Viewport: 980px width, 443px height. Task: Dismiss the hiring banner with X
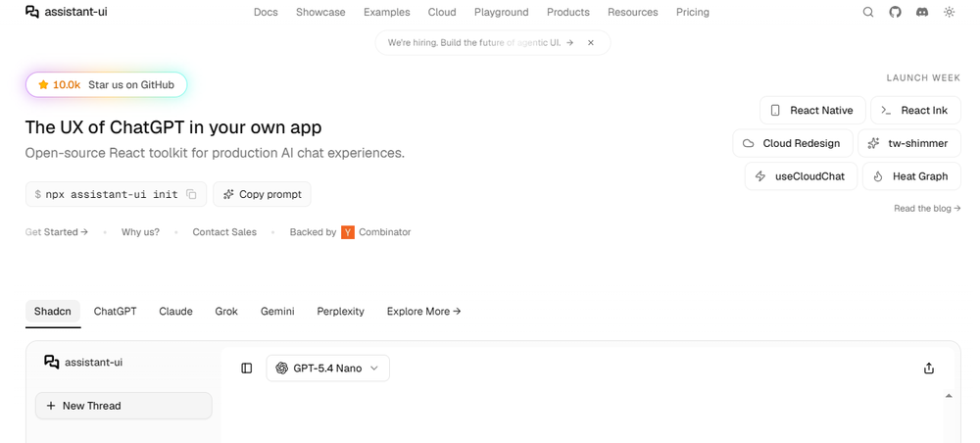click(x=591, y=43)
